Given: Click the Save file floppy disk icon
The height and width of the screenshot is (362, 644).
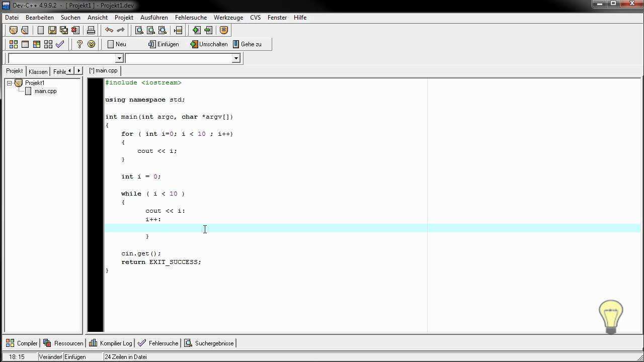Looking at the screenshot, I should point(52,30).
